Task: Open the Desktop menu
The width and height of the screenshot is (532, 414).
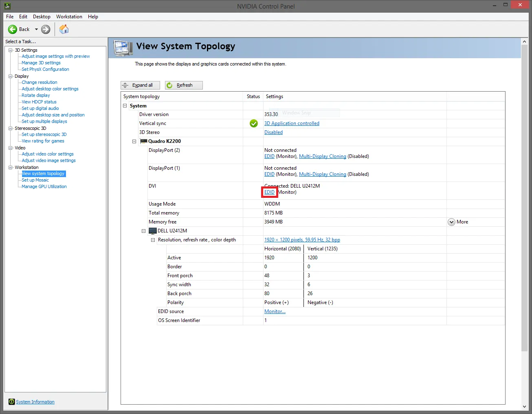Action: click(42, 17)
